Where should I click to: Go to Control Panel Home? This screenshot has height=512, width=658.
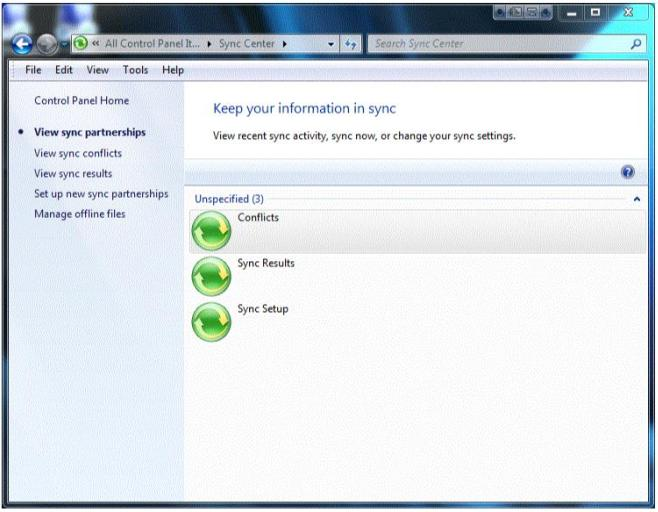81,101
